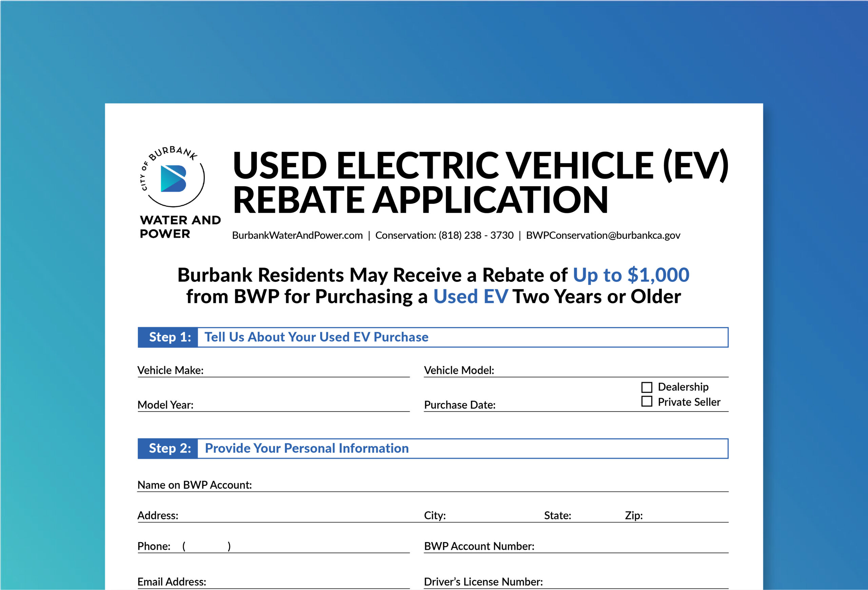Click the 'REBATE APPLICATION' title line
This screenshot has width=868, height=590.
420,200
